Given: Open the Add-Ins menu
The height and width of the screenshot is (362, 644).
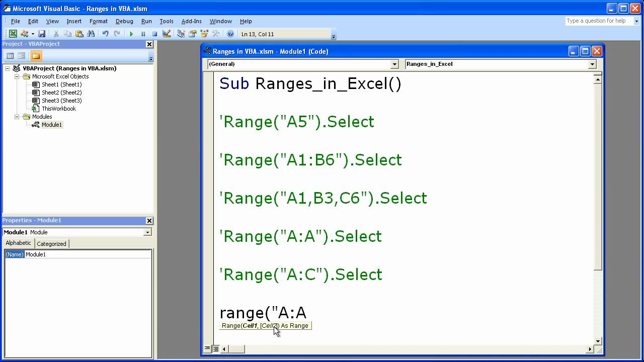Looking at the screenshot, I should tap(191, 21).
